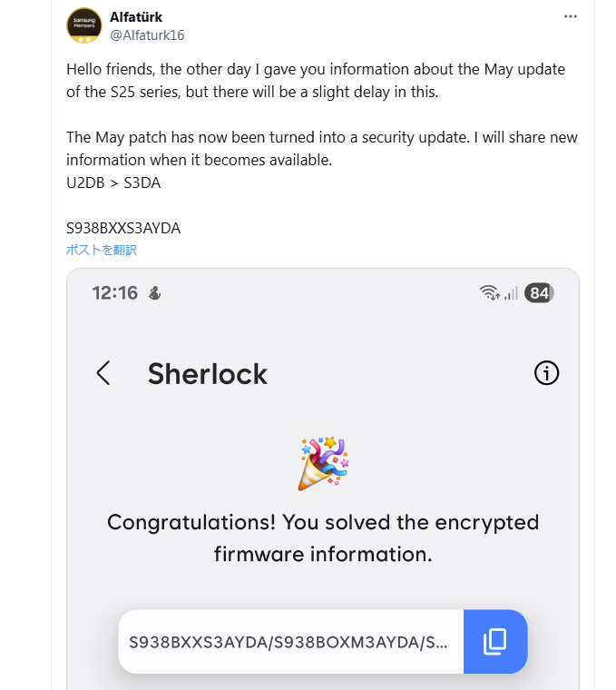Click the Congratulations message text
The width and height of the screenshot is (616, 690).
(323, 538)
